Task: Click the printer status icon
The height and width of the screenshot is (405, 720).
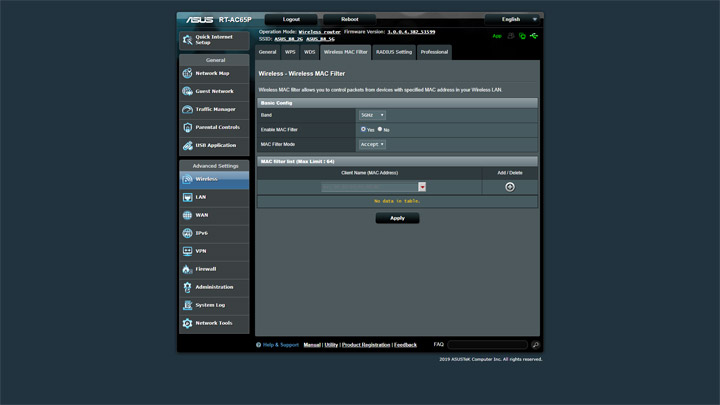Action: point(511,36)
